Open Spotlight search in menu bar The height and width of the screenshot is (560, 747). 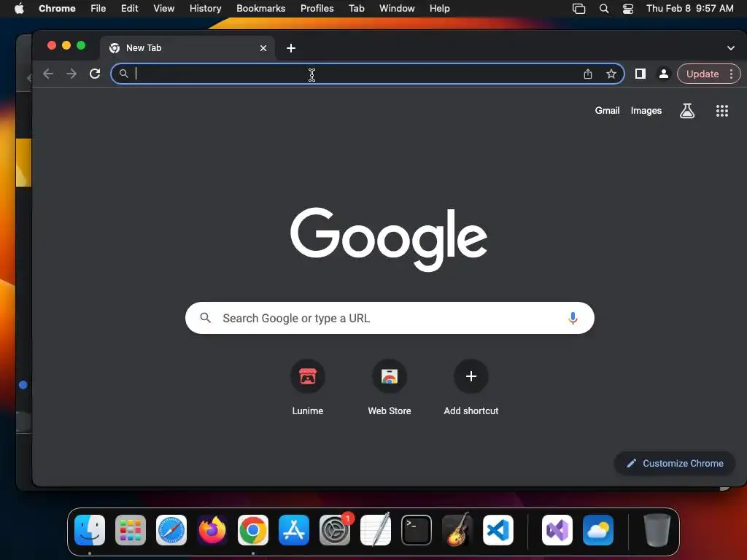[x=604, y=8]
